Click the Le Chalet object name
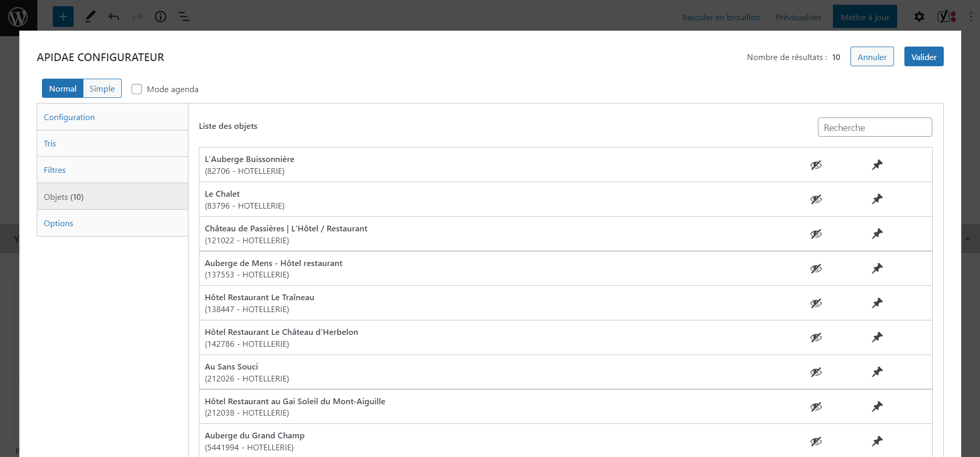Screen dimensions: 980x457 click(x=222, y=194)
